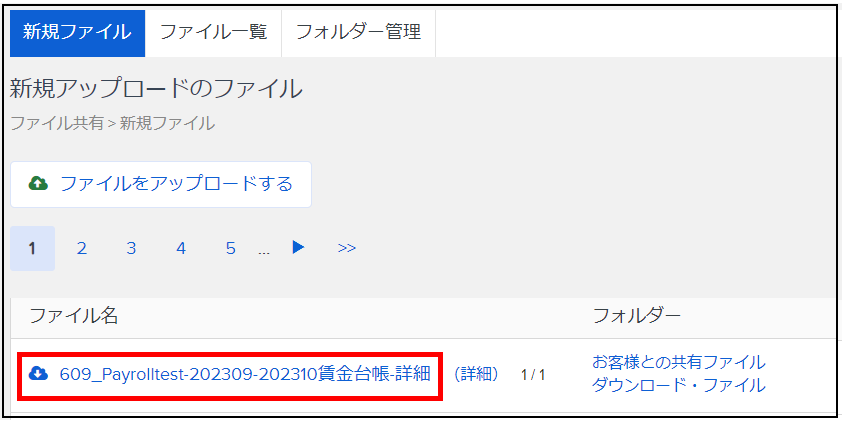Viewport: 842px width, 423px height.
Task: Open 609_Payrolltest-202309-202310賃金台帳-詳細 file link
Action: click(245, 374)
